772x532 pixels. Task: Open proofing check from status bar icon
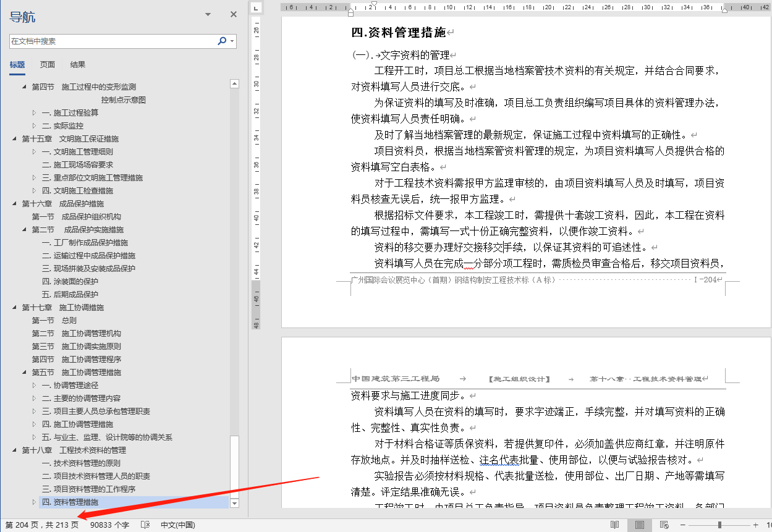point(145,525)
